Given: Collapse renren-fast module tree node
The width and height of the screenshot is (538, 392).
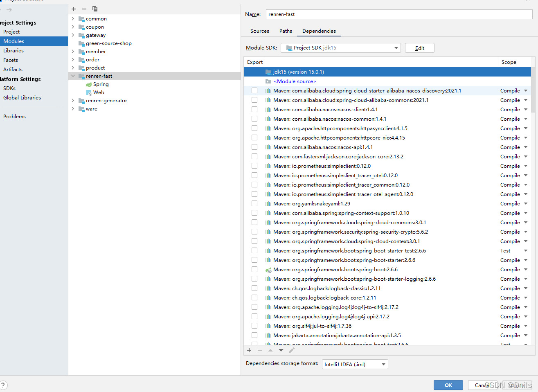Looking at the screenshot, I should click(73, 76).
